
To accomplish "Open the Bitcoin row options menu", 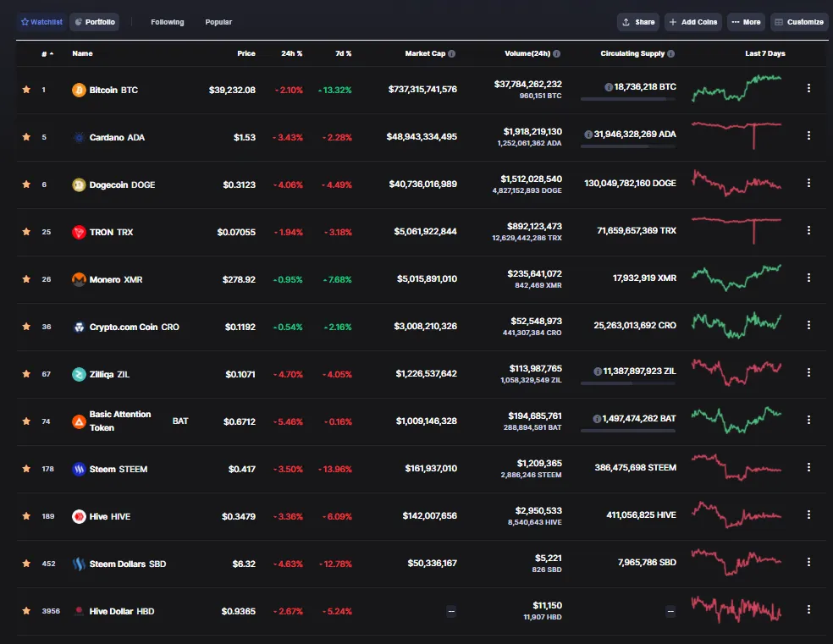I will click(x=808, y=88).
